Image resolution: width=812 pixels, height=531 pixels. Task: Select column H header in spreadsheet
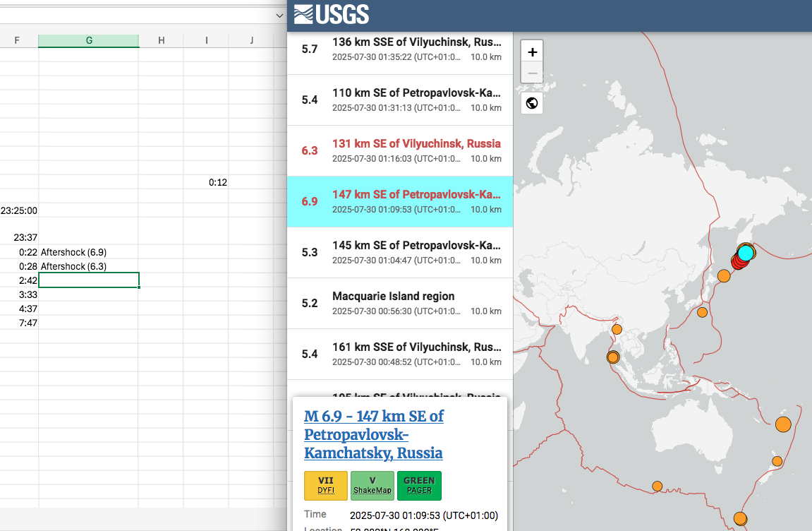click(161, 40)
